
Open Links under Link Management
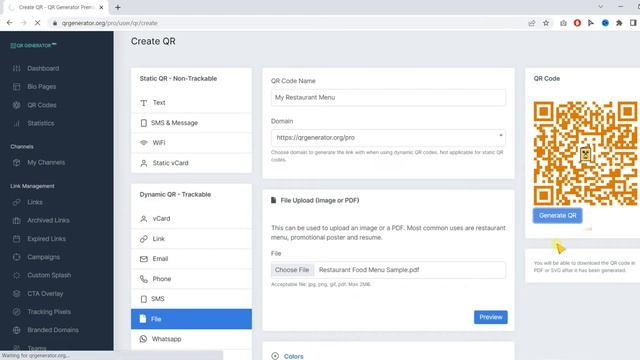click(35, 202)
